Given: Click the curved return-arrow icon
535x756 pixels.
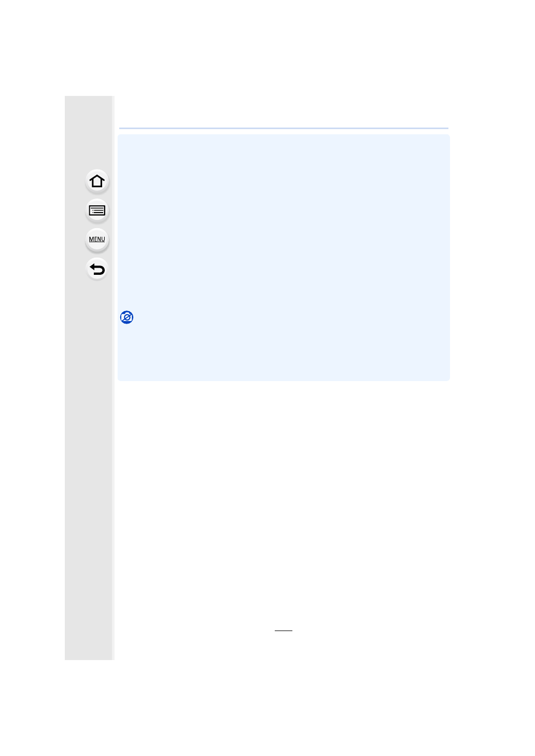Looking at the screenshot, I should tap(97, 269).
